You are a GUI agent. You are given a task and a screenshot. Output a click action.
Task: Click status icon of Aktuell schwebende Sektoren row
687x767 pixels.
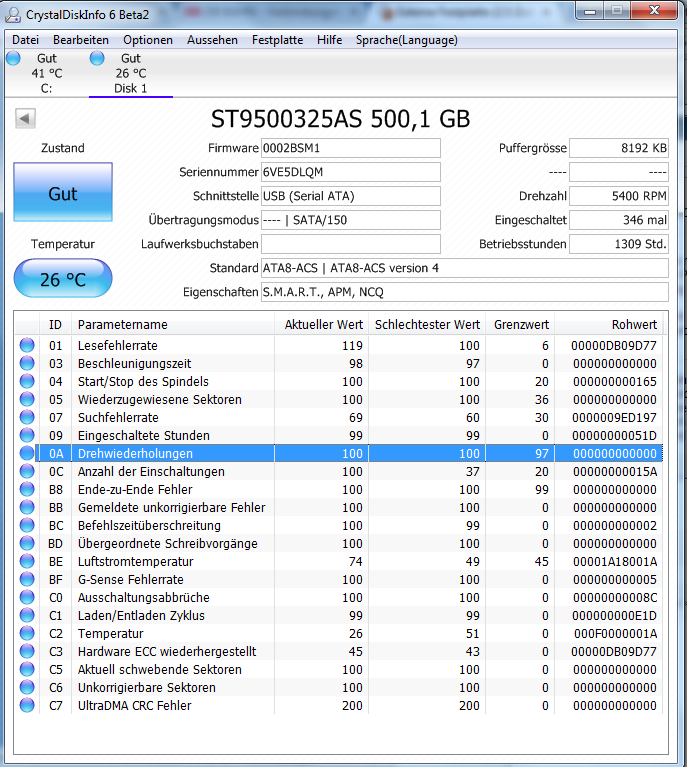pyautogui.click(x=27, y=670)
